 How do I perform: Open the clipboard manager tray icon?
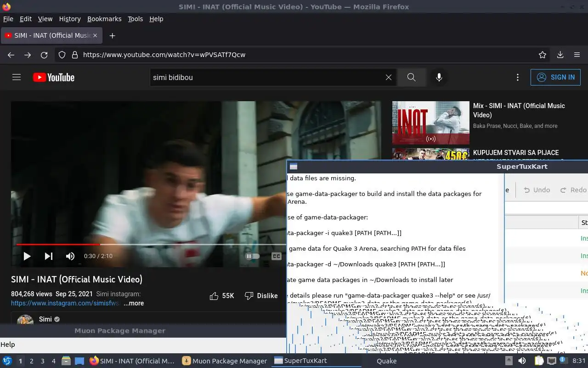539,361
